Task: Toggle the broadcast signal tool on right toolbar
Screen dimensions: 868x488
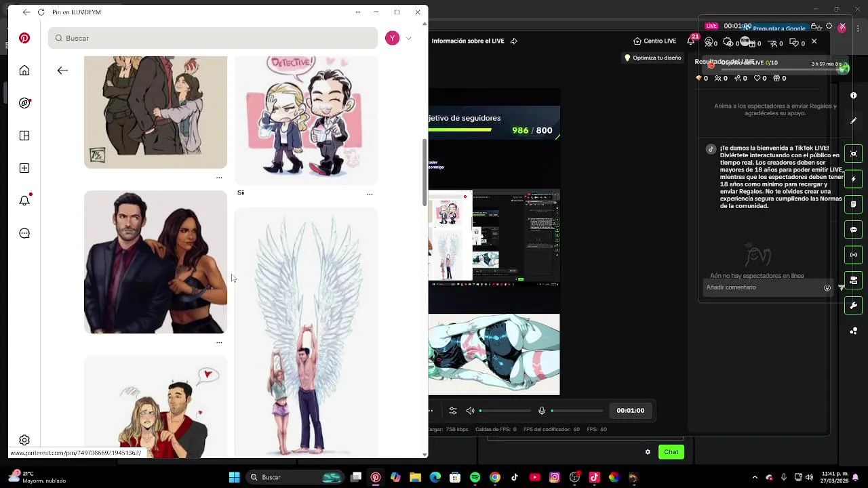Action: point(854,255)
